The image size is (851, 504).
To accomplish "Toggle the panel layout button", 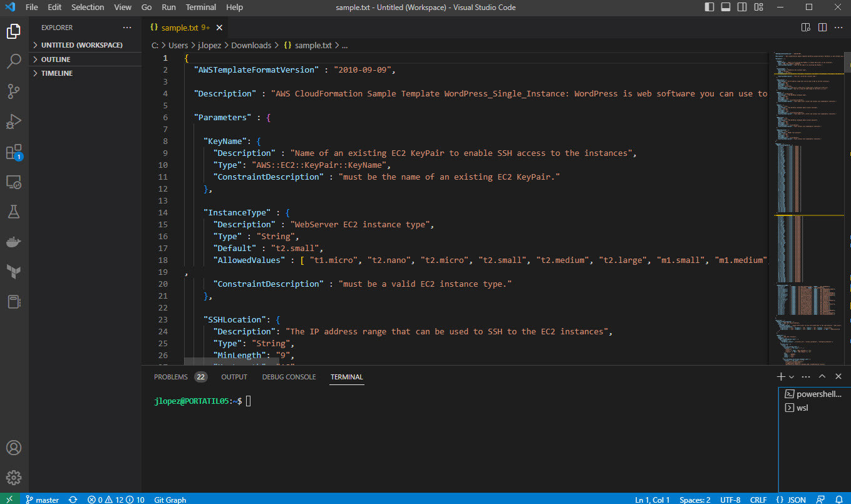I will pyautogui.click(x=726, y=8).
